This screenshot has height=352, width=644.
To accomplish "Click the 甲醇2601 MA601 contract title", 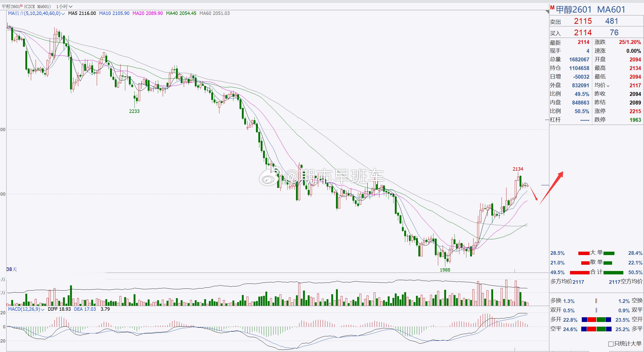I will coord(590,10).
